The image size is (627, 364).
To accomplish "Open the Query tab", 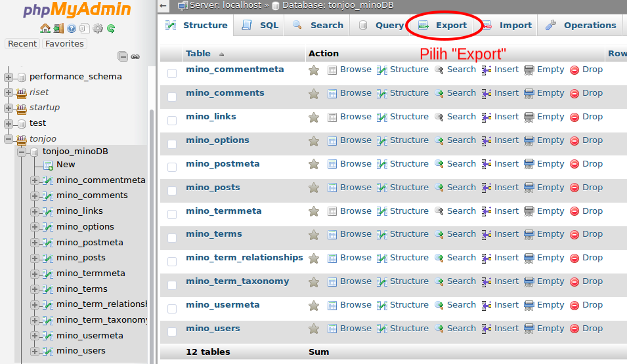I will [x=381, y=25].
